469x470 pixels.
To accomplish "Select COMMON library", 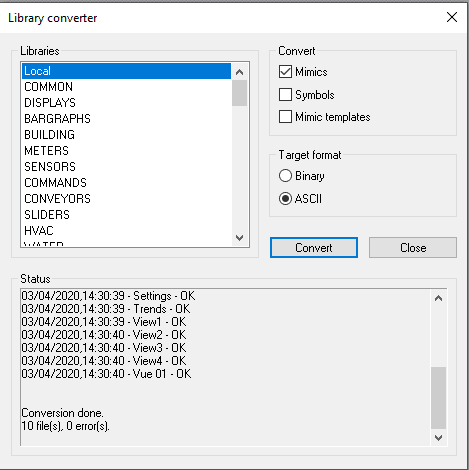I will 126,87.
